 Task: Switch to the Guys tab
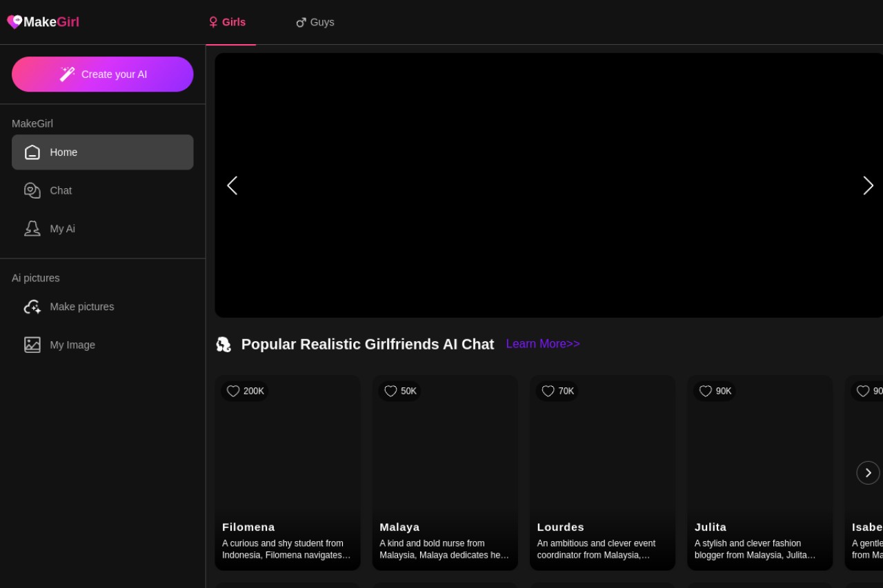click(315, 22)
